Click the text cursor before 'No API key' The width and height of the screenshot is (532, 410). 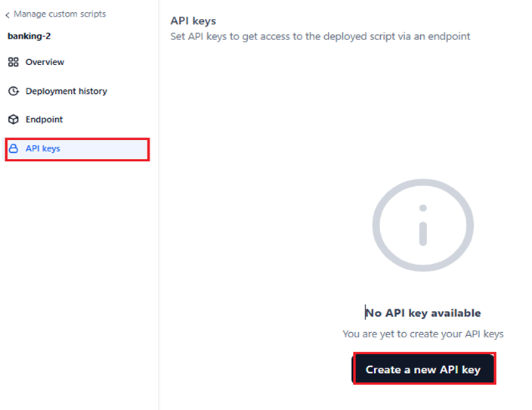tap(367, 313)
